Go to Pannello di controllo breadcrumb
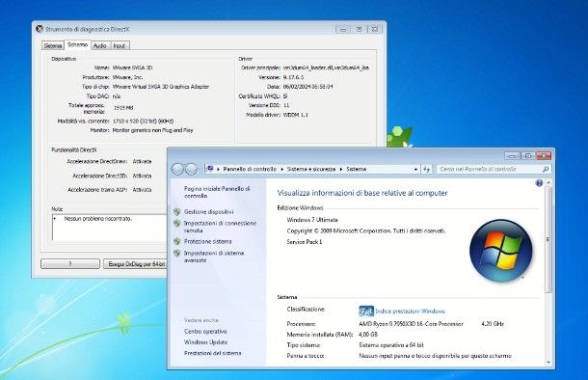The image size is (588, 380). (x=250, y=169)
